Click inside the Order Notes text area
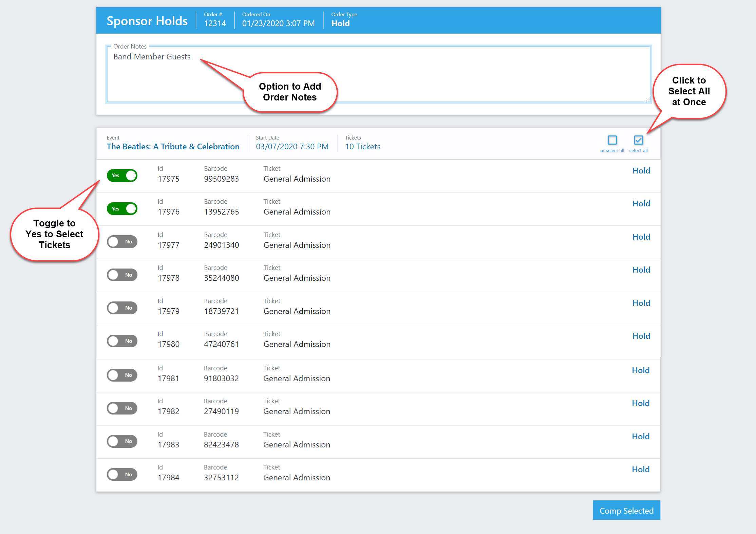756x534 pixels. 379,74
